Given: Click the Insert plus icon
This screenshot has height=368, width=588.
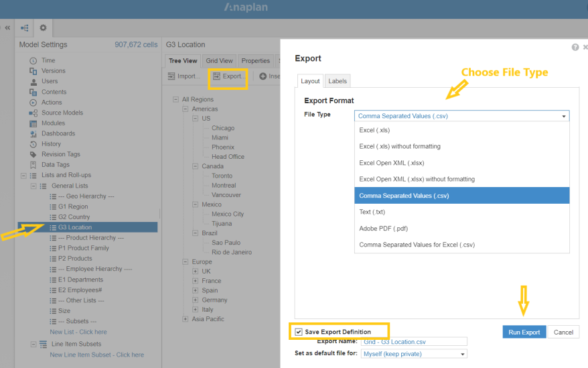Looking at the screenshot, I should tap(263, 76).
